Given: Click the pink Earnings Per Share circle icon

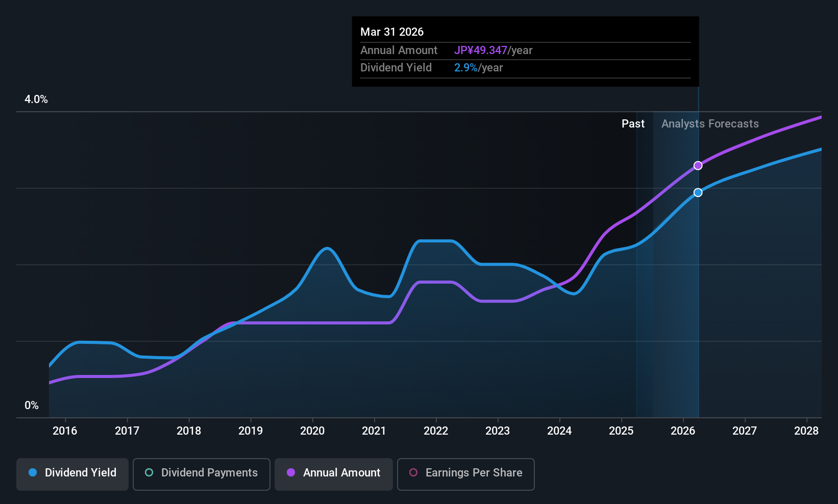Looking at the screenshot, I should click(x=413, y=472).
